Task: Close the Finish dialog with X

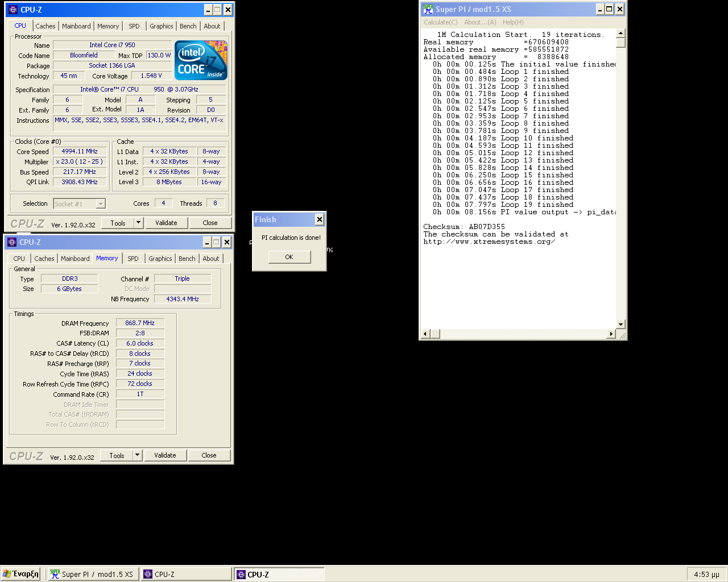Action: 320,219
